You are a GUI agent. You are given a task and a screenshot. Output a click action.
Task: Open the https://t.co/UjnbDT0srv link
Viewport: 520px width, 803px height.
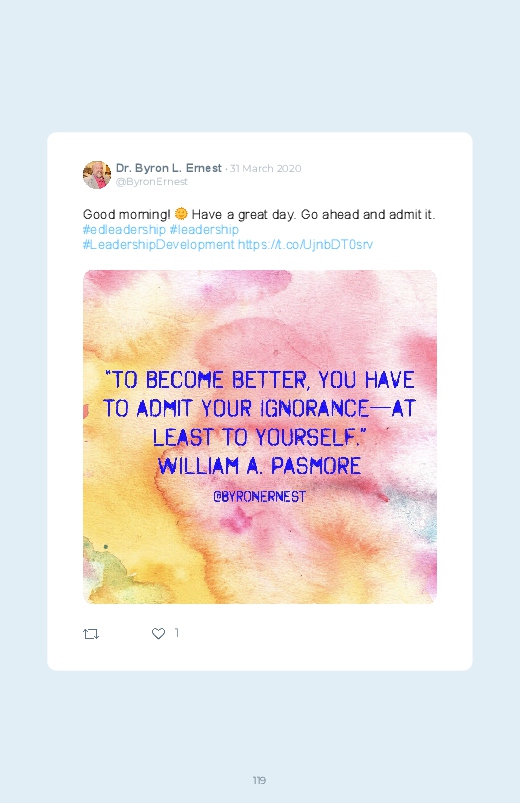click(305, 245)
